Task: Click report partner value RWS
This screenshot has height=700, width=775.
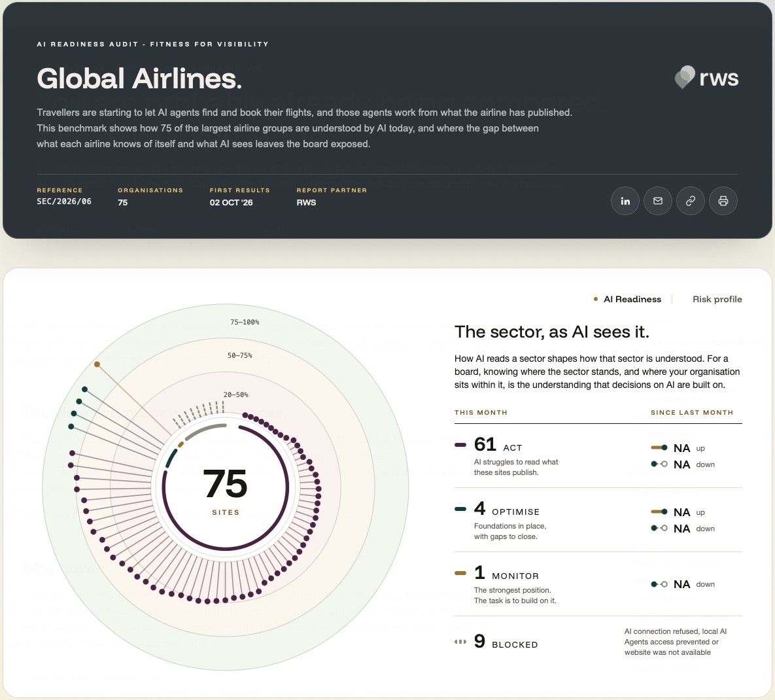Action: [306, 202]
